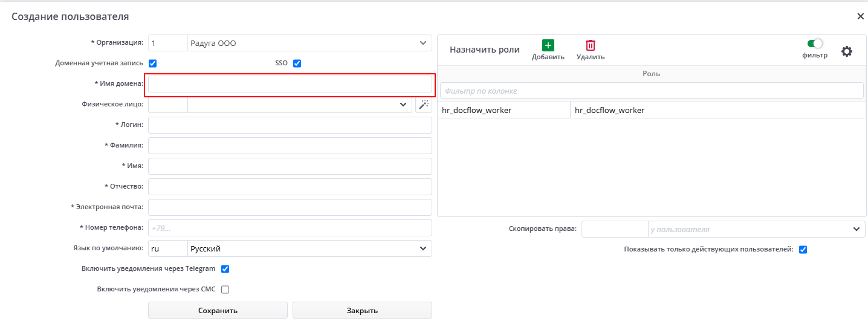Viewport: 868px width, 321px height.
Task: Open the roles grid settings gear
Action: [x=847, y=51]
